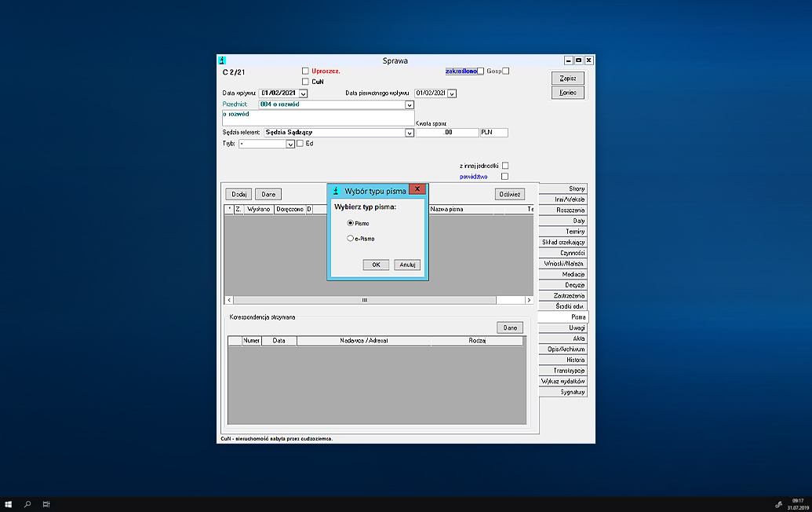Switch to the Transkrypcje tab
Screen dimensions: 812x512
point(563,371)
